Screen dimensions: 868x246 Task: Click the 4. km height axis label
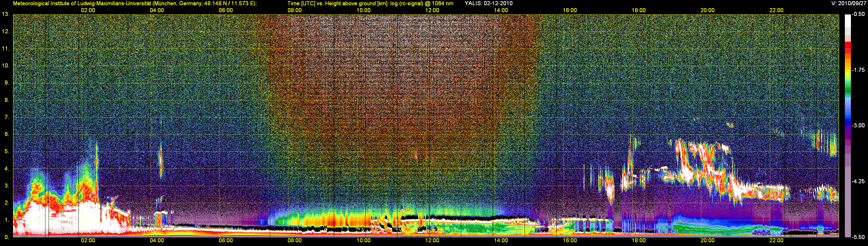click(7, 168)
